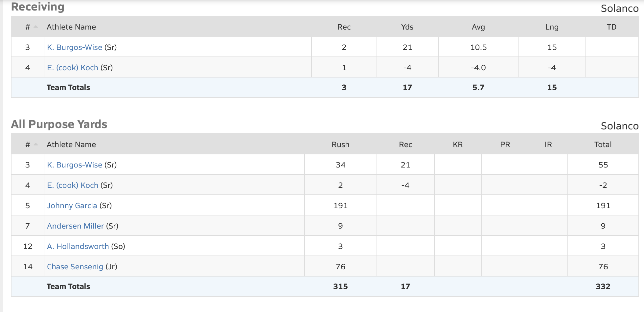Sort Receiving table by Avg column
The width and height of the screenshot is (644, 312).
[x=478, y=27]
